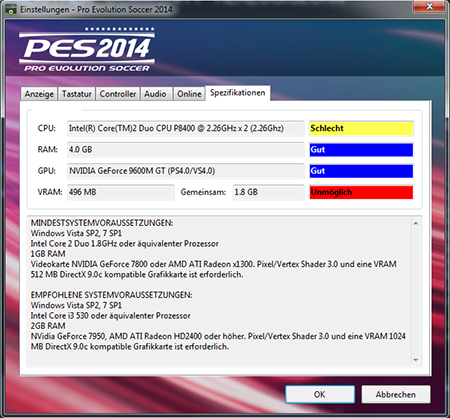Click the RAM: label
450x418 pixels.
point(48,150)
